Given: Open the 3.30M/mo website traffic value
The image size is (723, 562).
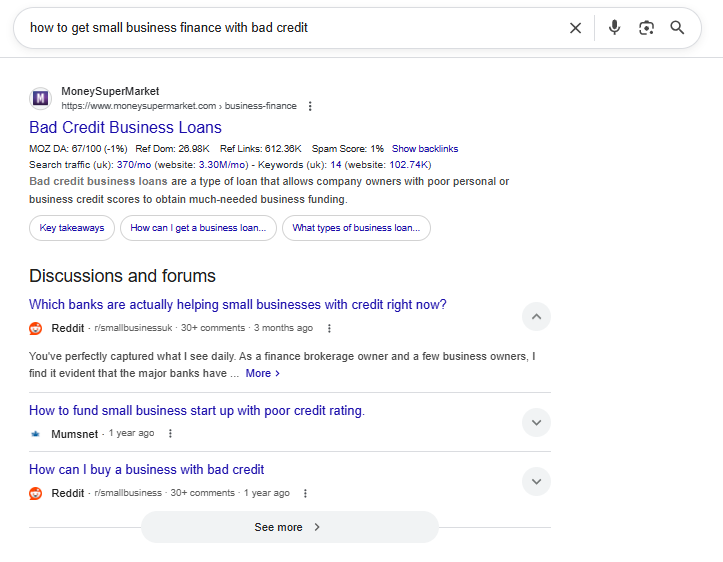Looking at the screenshot, I should (x=223, y=165).
